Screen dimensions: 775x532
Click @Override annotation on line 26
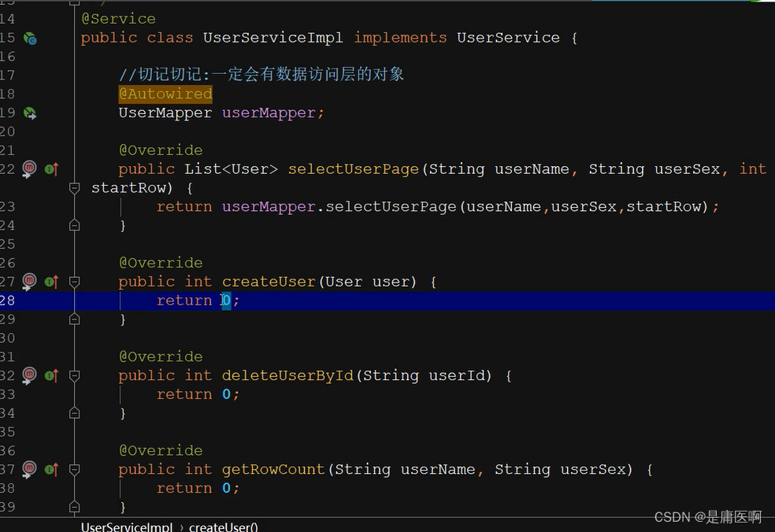coord(161,263)
